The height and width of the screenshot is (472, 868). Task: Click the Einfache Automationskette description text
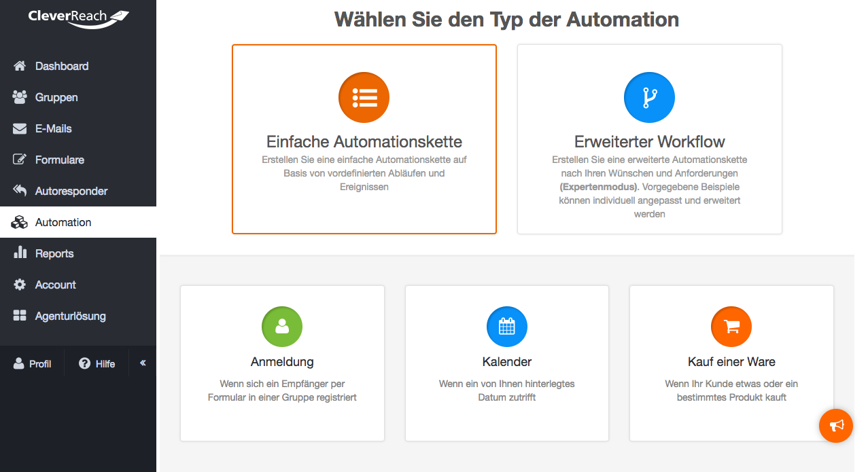pos(364,173)
